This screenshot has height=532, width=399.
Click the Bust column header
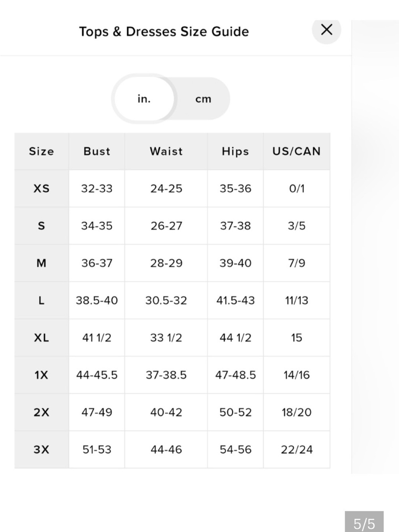(x=97, y=151)
